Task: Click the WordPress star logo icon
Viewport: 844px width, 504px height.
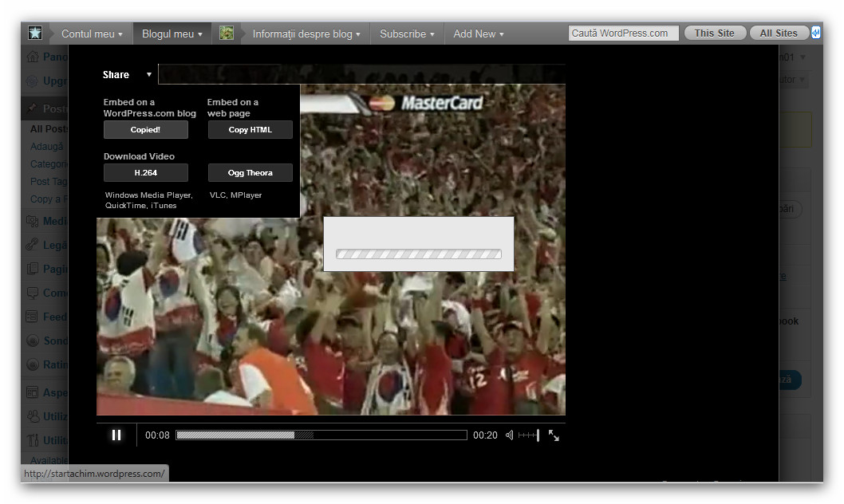Action: pos(35,33)
